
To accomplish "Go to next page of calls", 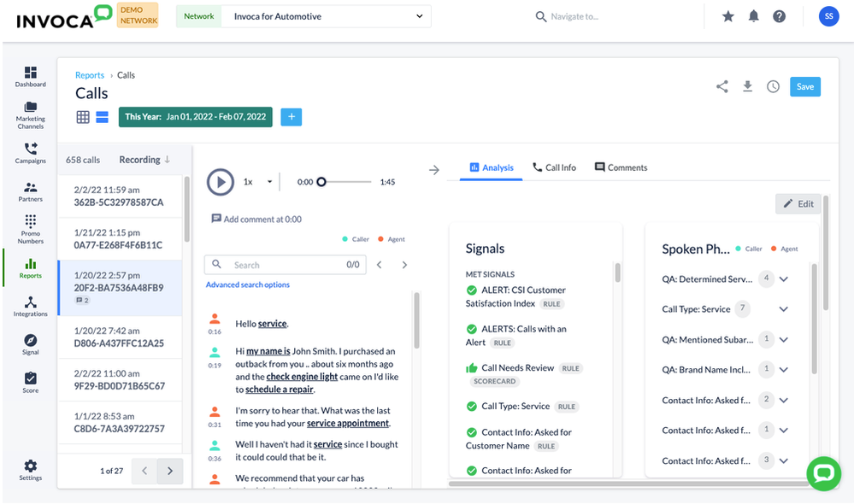I will pos(170,471).
